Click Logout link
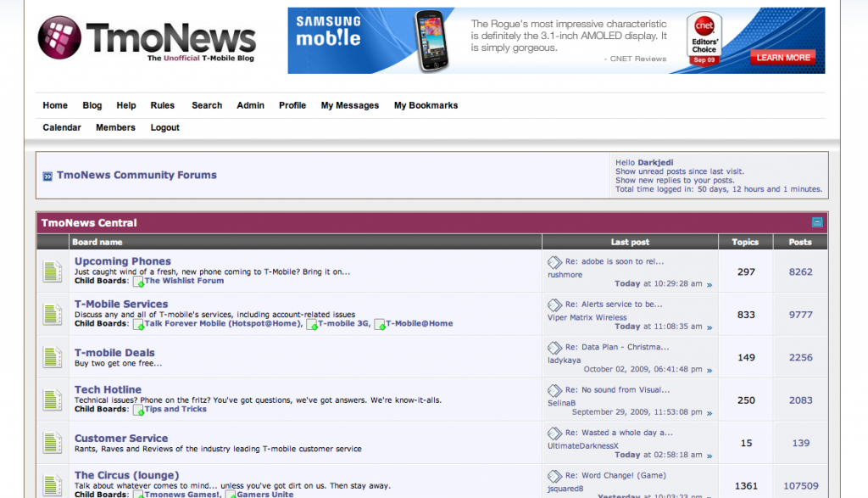Viewport: 868px width, 498px height. point(165,127)
